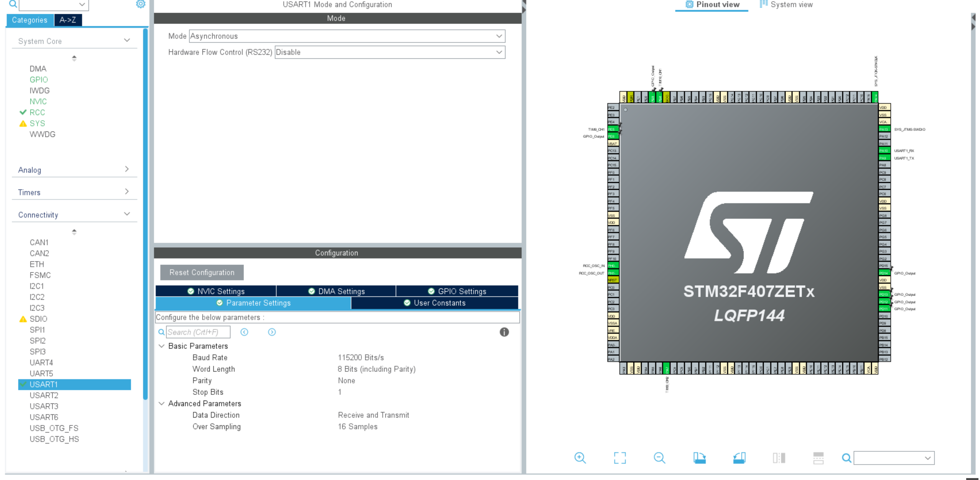Open the Hardware Flow Control dropdown
Viewport: 980px width, 480px height.
click(390, 52)
